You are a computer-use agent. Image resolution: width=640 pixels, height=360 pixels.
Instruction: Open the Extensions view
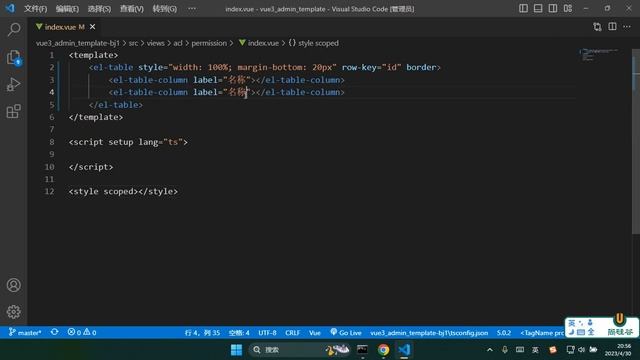click(x=14, y=111)
